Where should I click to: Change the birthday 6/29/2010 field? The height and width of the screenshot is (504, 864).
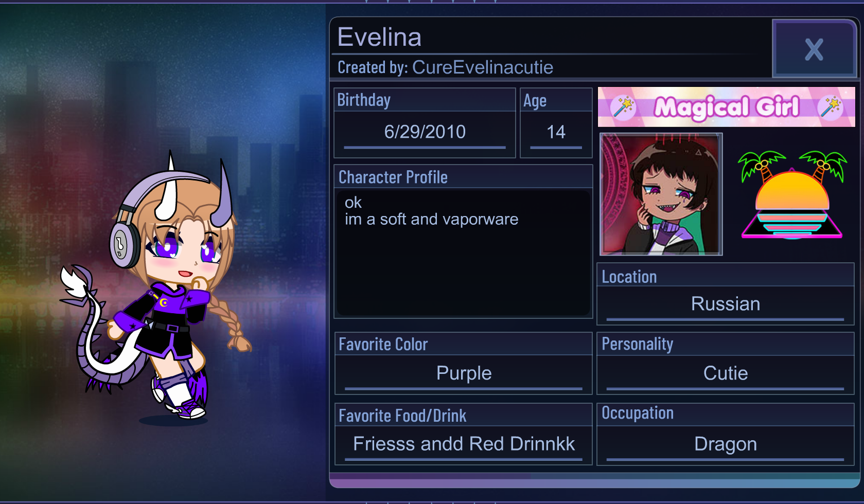pos(425,132)
